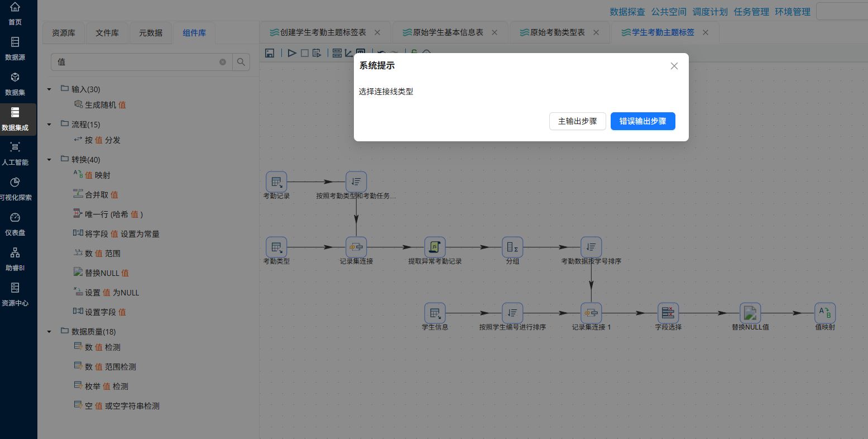Screen dimensions: 868x439
Task: Open 可视化探索 sidebar section
Action: (15, 188)
